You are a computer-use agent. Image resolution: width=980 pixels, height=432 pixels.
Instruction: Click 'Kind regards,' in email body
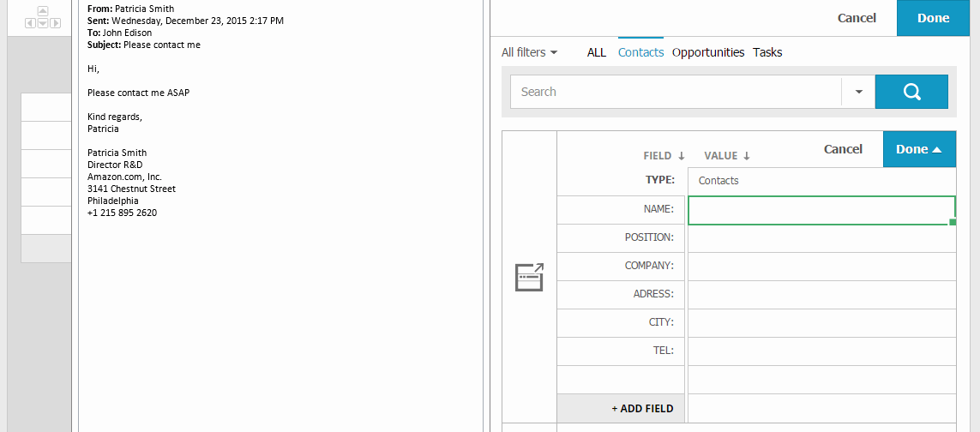pos(114,117)
